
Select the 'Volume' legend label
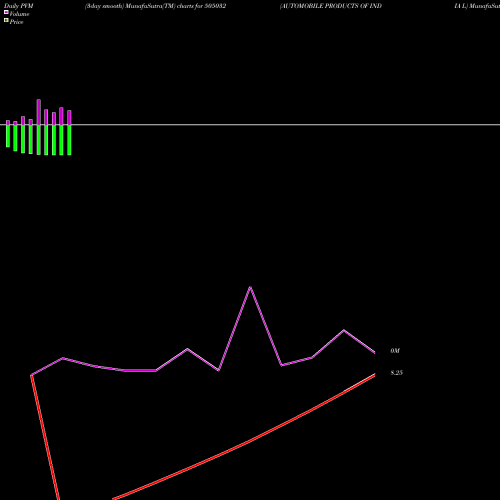(19, 14)
